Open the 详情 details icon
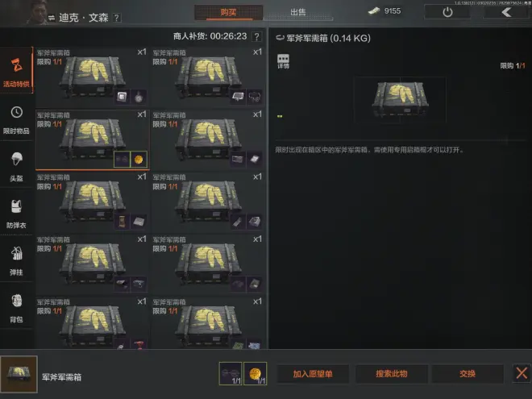532x399 pixels. coord(283,61)
